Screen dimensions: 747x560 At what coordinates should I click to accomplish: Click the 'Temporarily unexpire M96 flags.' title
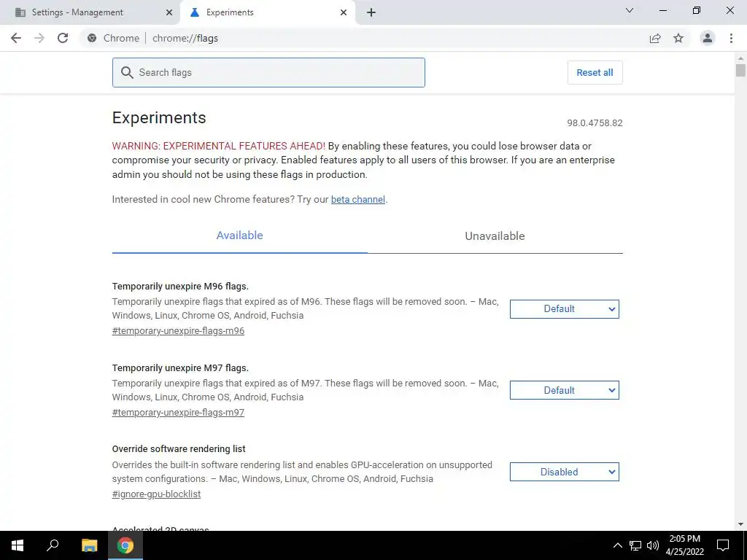click(x=180, y=286)
